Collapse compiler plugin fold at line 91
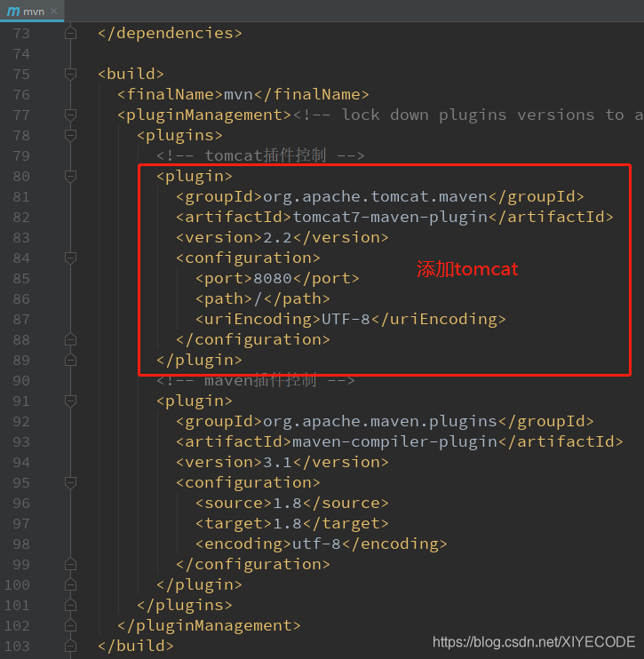644x659 pixels. coord(71,401)
